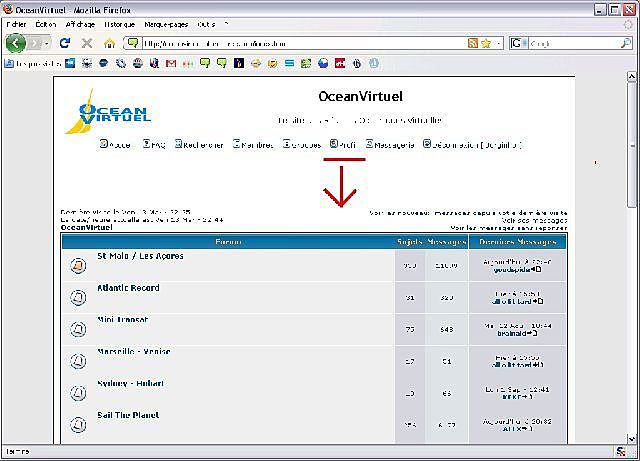Image resolution: width=640 pixels, height=461 pixels.
Task: Open the Membres list link
Action: (253, 144)
